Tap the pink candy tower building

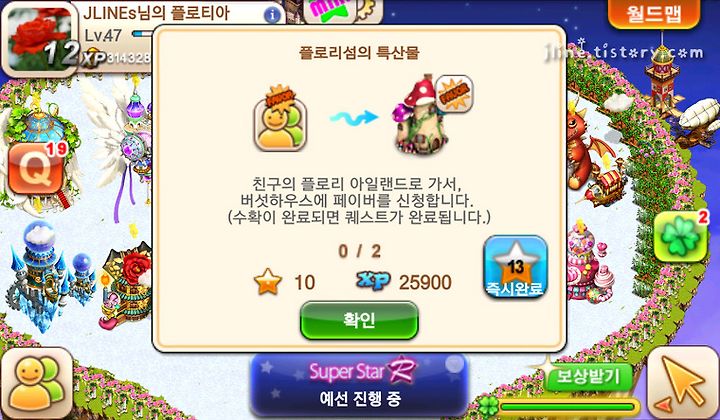point(588,262)
